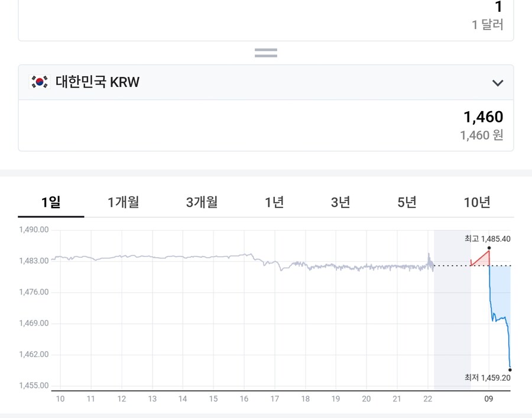Select the 5년 range tab

click(x=406, y=202)
